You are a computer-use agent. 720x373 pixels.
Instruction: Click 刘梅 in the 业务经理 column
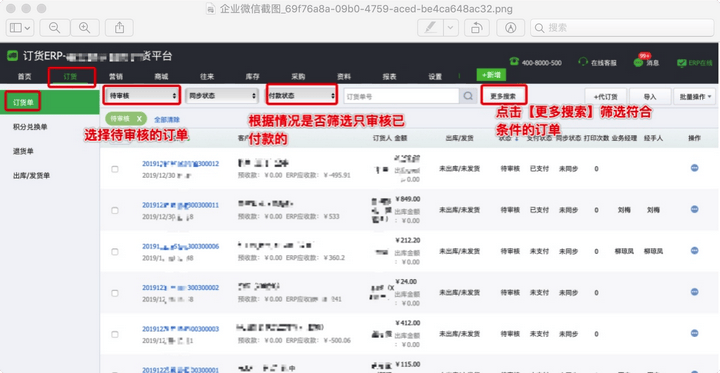click(624, 210)
